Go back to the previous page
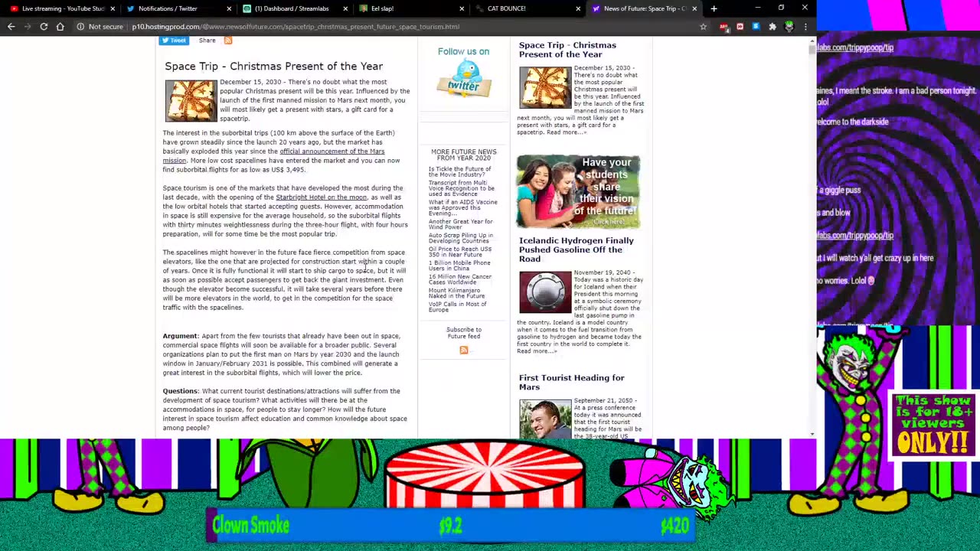 11,27
